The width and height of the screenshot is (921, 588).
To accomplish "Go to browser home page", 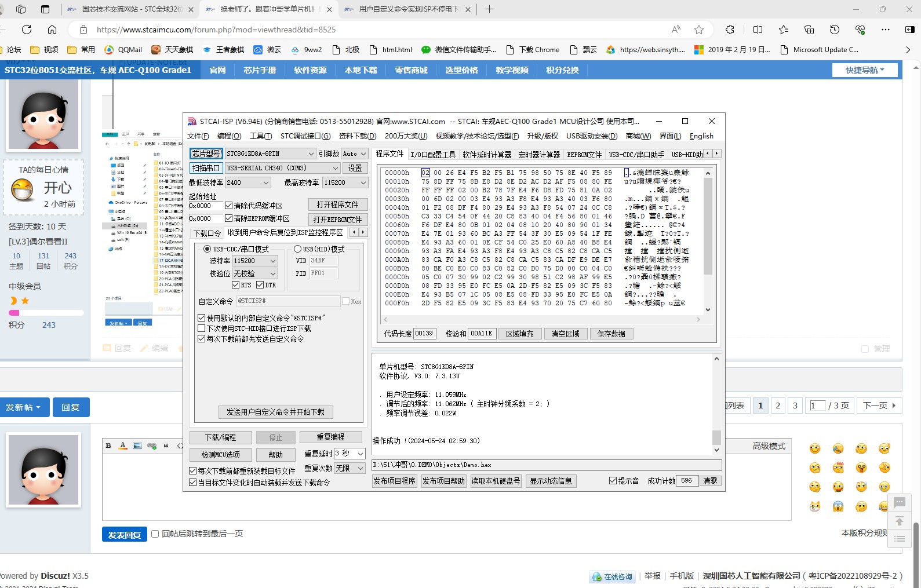I will [x=52, y=30].
